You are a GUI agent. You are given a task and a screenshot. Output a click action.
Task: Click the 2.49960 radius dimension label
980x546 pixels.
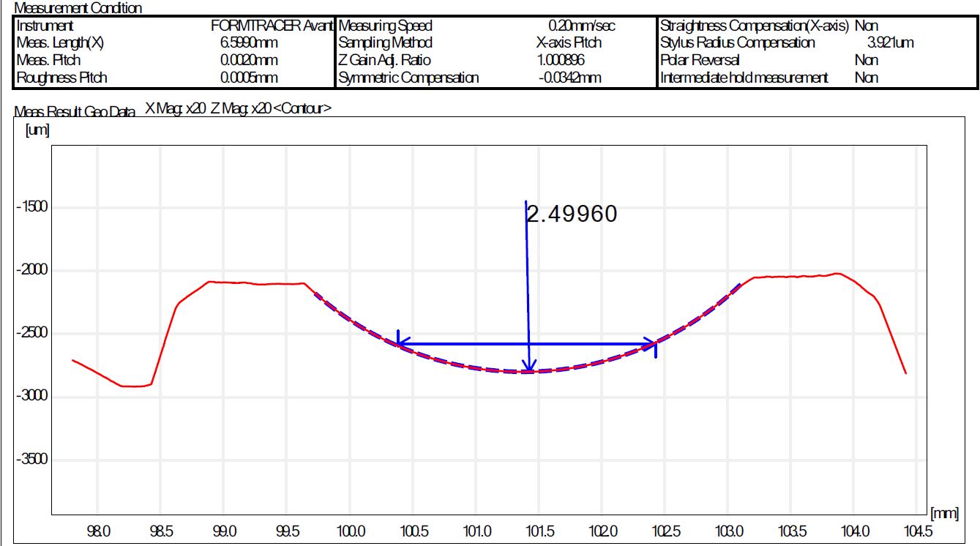(572, 214)
